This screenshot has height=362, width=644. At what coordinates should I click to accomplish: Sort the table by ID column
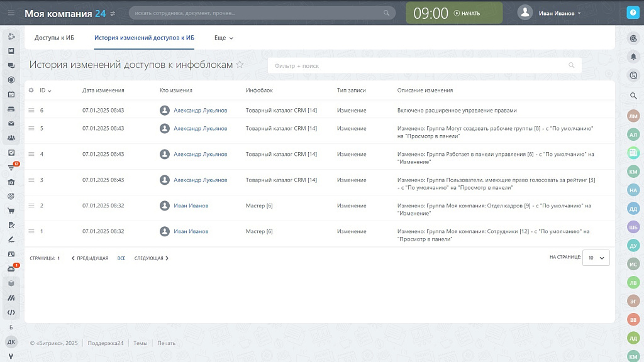[x=45, y=90]
